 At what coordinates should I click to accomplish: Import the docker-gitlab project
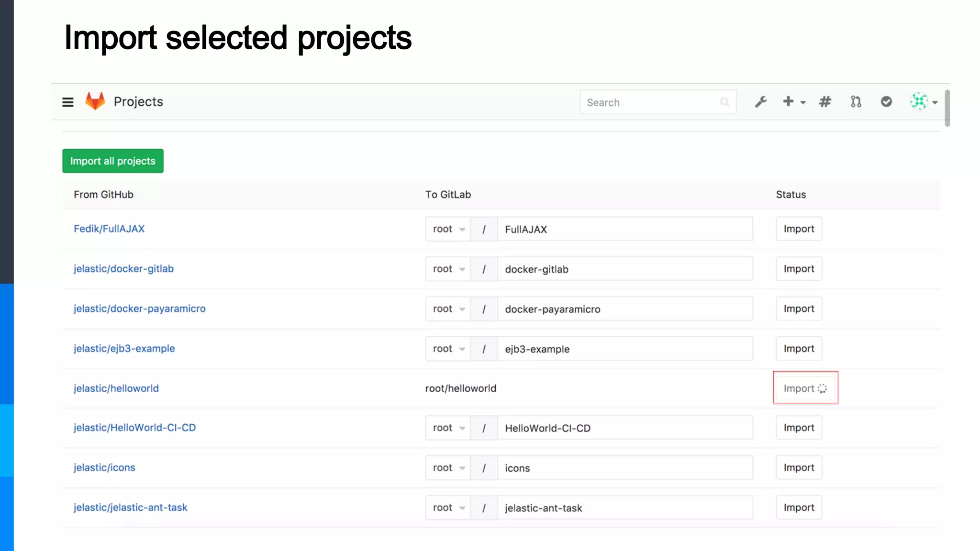799,269
